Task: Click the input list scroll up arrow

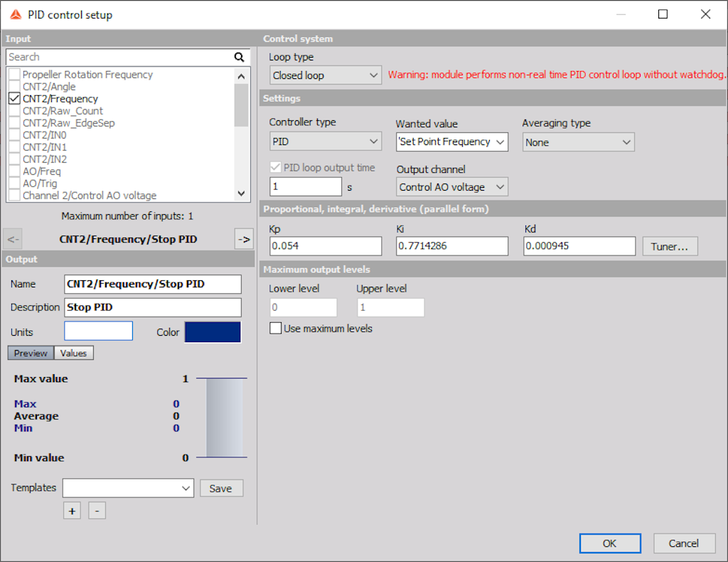Action: [241, 76]
